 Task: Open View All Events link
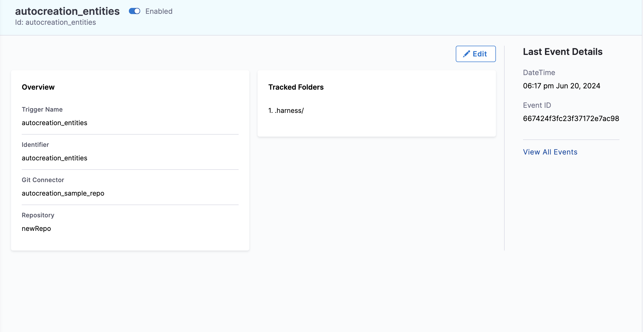(x=550, y=152)
